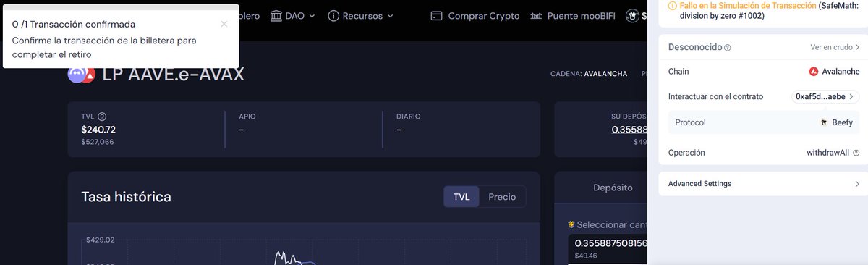Click the LP AAVE.e-AVAX vault title
Viewport: 868px width, 265px height.
click(174, 74)
